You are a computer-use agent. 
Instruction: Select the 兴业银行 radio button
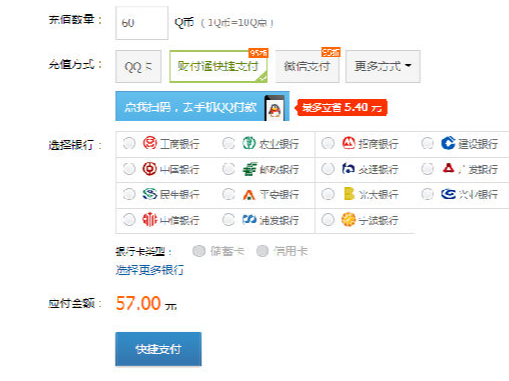pos(427,194)
